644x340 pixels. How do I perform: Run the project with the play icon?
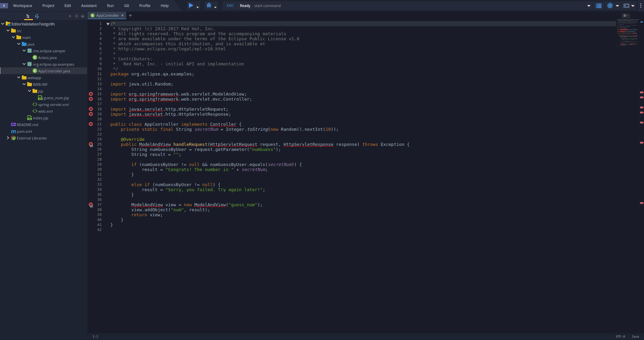191,5
